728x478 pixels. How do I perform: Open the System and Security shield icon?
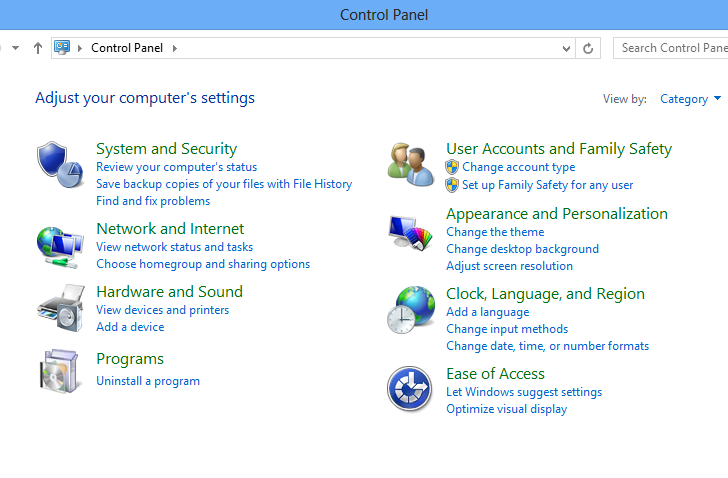pyautogui.click(x=60, y=165)
